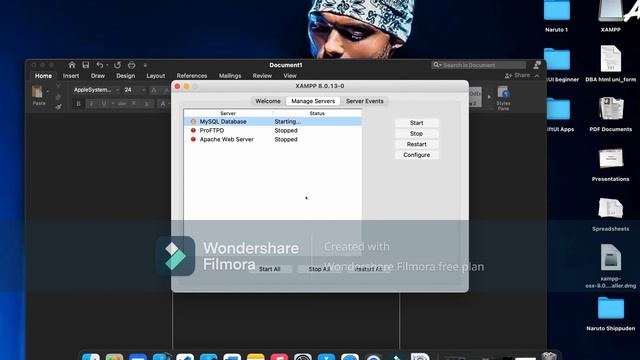
Task: Save the Word document with the disk icon
Action: tap(86, 65)
